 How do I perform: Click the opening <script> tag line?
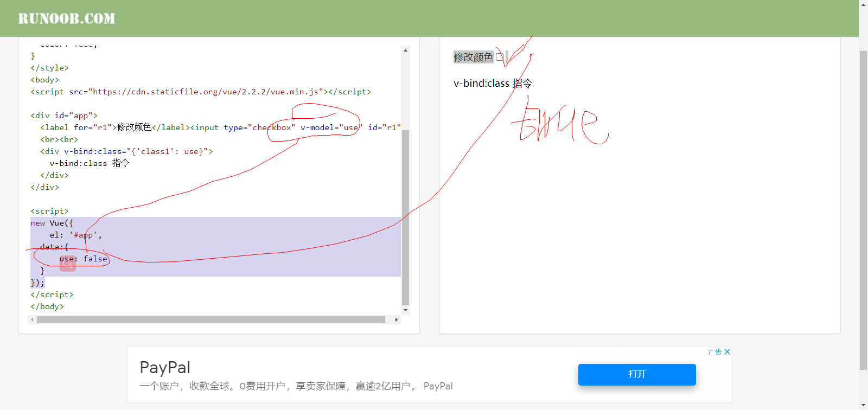(x=49, y=211)
